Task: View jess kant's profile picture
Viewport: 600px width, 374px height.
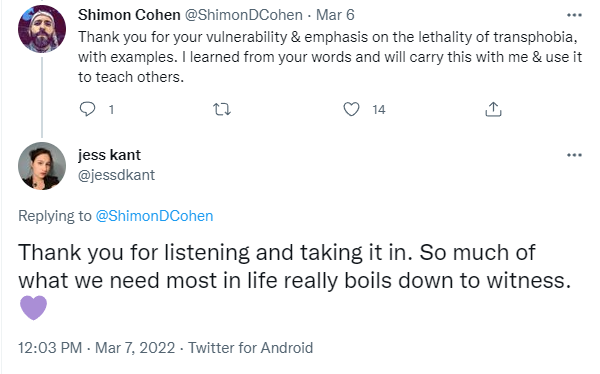Action: [x=42, y=166]
